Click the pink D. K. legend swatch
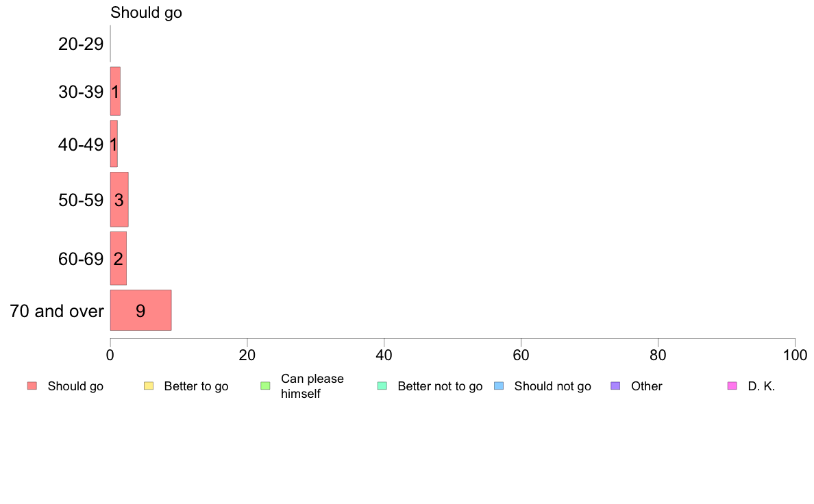Screen dimensions: 814x504 click(732, 386)
